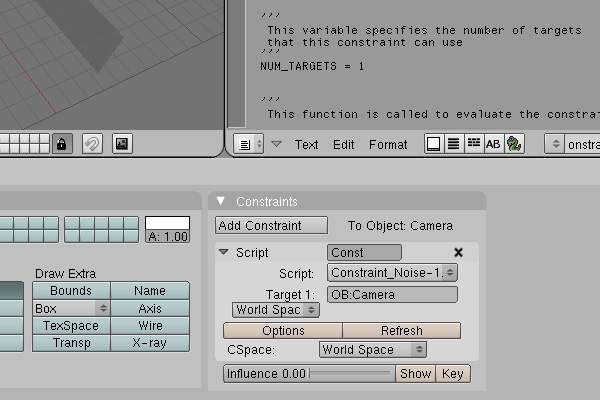Open the Text menu
The image size is (600, 400).
click(306, 145)
